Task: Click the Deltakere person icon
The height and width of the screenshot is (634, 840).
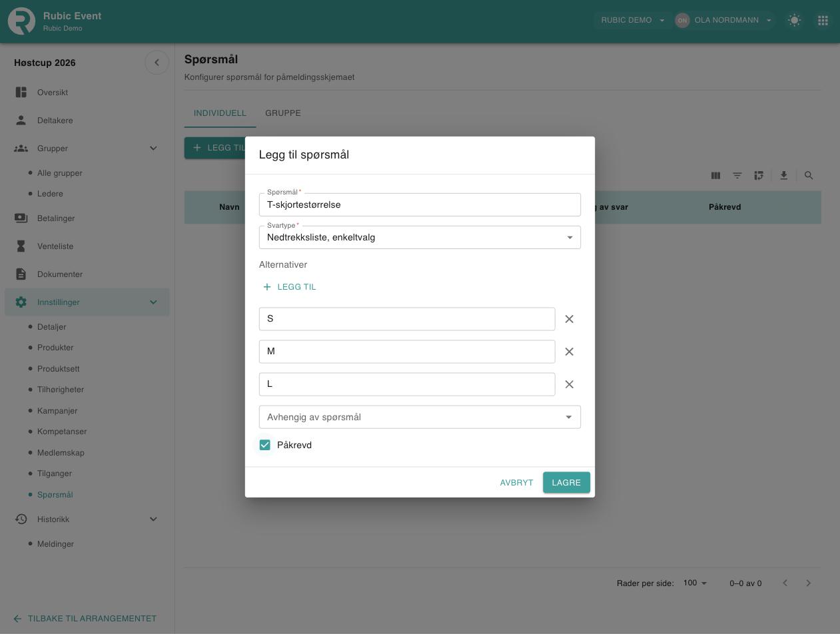Action: [x=21, y=121]
